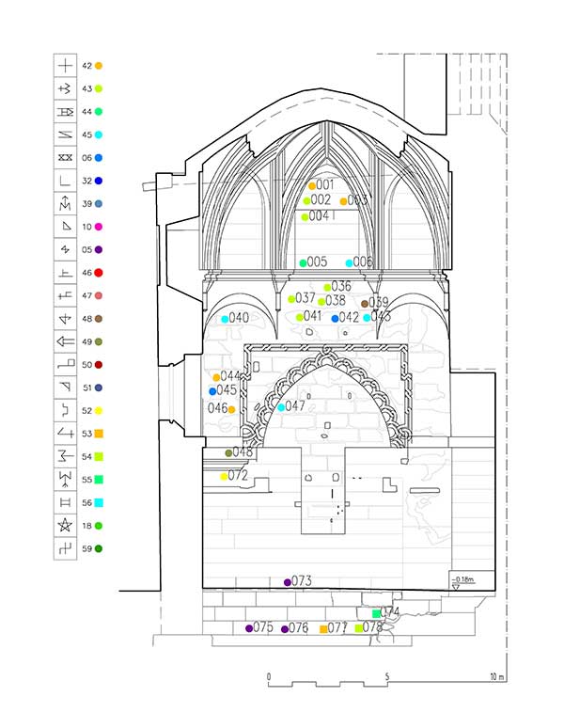Click the orange marker labeled 001
Viewport: 564px width, 728px height.
click(312, 186)
